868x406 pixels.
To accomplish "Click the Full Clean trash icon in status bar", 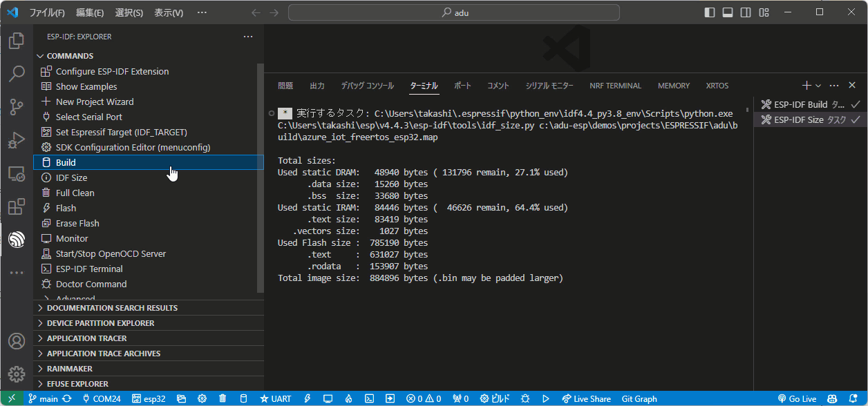I will click(222, 398).
